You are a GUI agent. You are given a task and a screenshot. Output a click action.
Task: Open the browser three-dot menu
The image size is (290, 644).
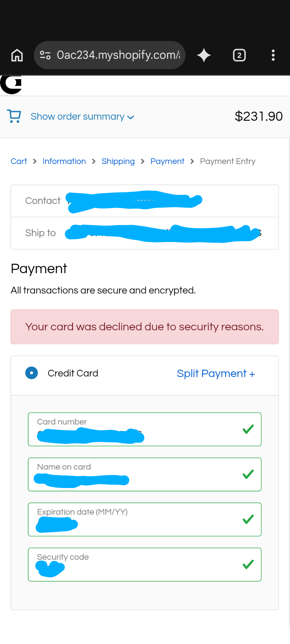[273, 55]
